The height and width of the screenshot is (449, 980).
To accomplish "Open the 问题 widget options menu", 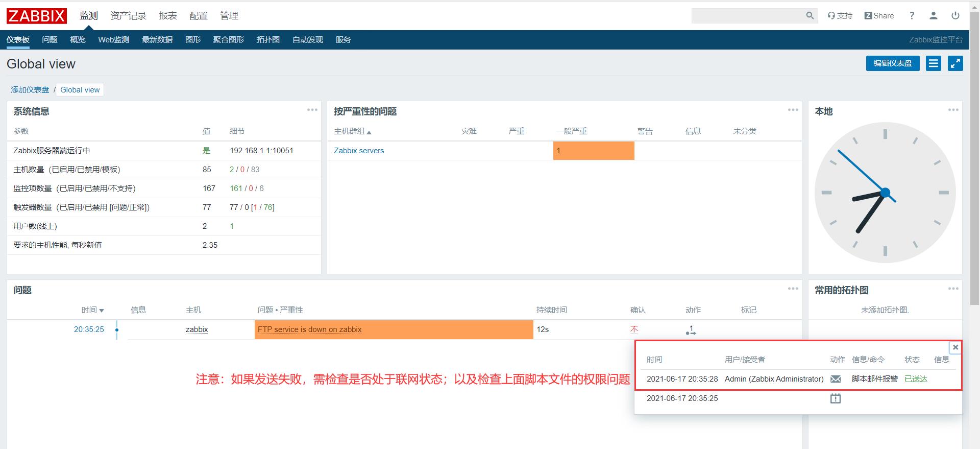I will point(793,289).
